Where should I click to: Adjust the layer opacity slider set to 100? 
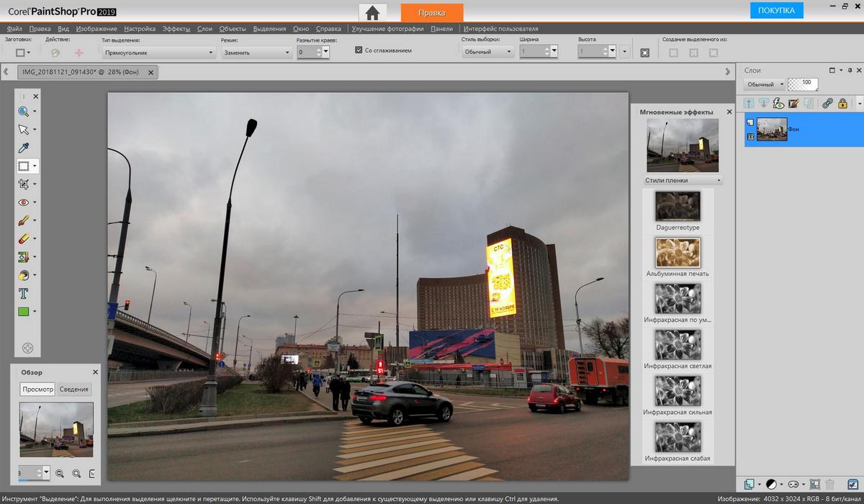click(x=803, y=84)
